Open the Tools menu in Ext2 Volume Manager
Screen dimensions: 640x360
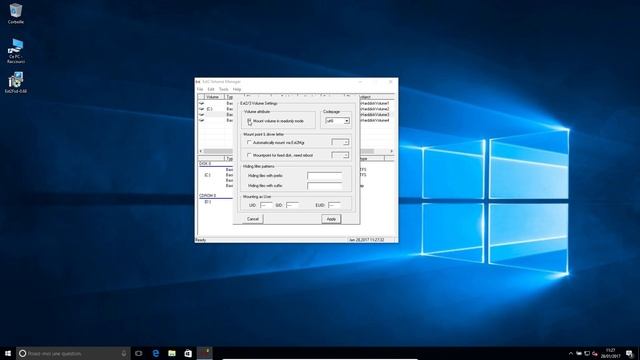point(224,89)
